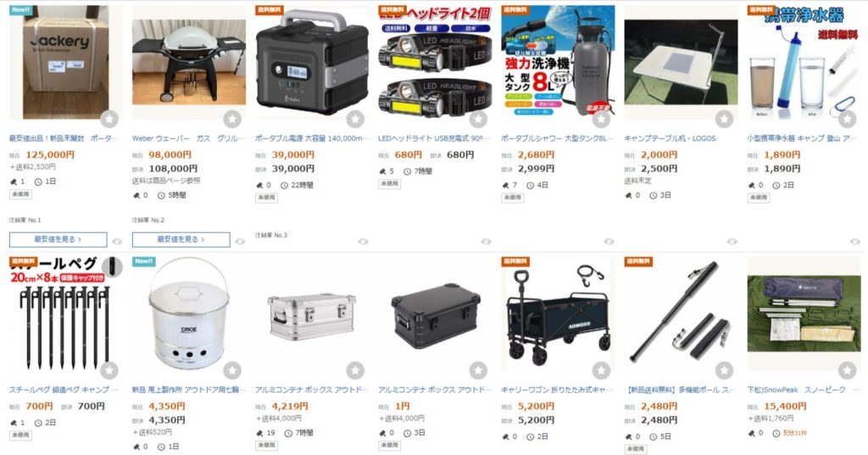Click the star on portable water purifier item

pos(847,119)
